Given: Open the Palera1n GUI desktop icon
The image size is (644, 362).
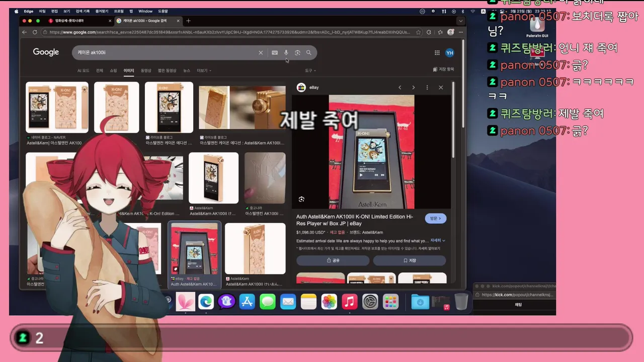Looking at the screenshot, I should 537,28.
